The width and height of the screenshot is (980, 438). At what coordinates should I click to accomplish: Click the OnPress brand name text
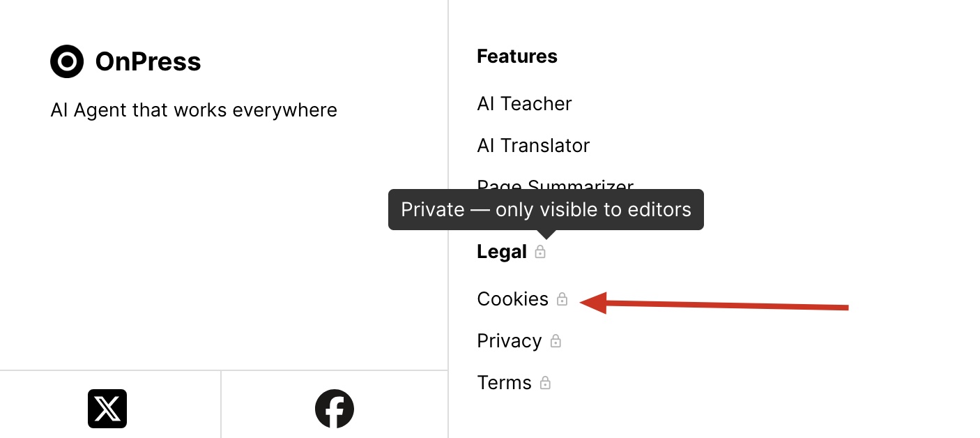[148, 62]
